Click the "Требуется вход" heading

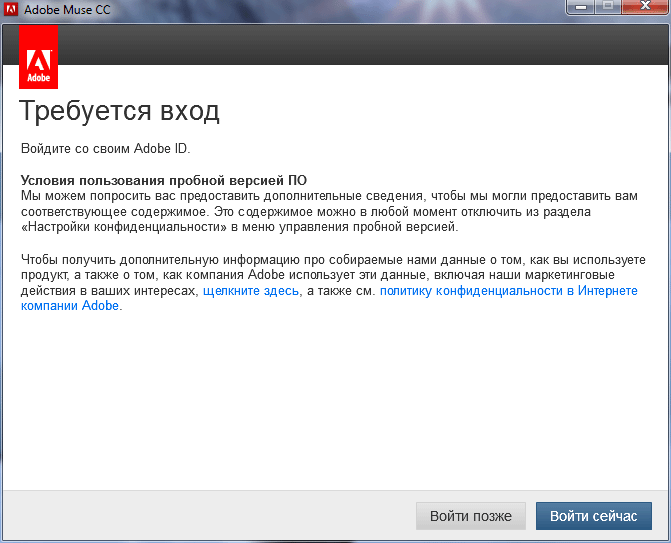pyautogui.click(x=119, y=111)
